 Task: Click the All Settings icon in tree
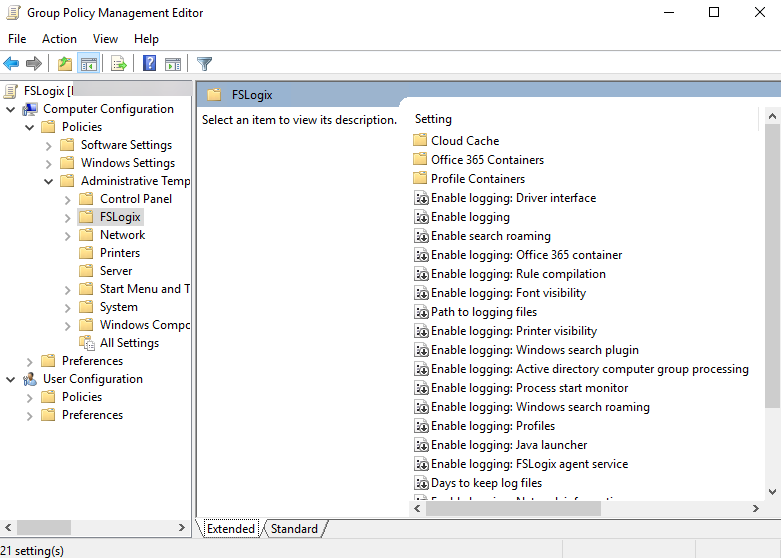[x=87, y=343]
